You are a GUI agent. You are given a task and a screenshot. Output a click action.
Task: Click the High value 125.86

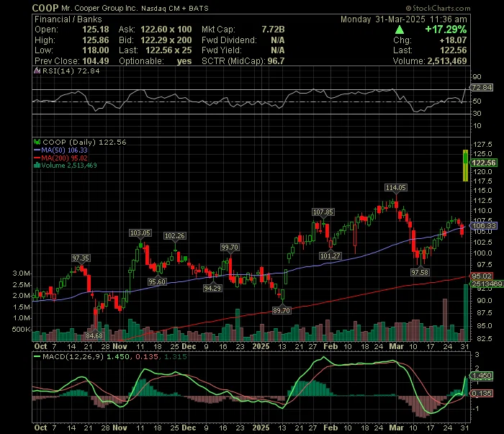pyautogui.click(x=96, y=40)
